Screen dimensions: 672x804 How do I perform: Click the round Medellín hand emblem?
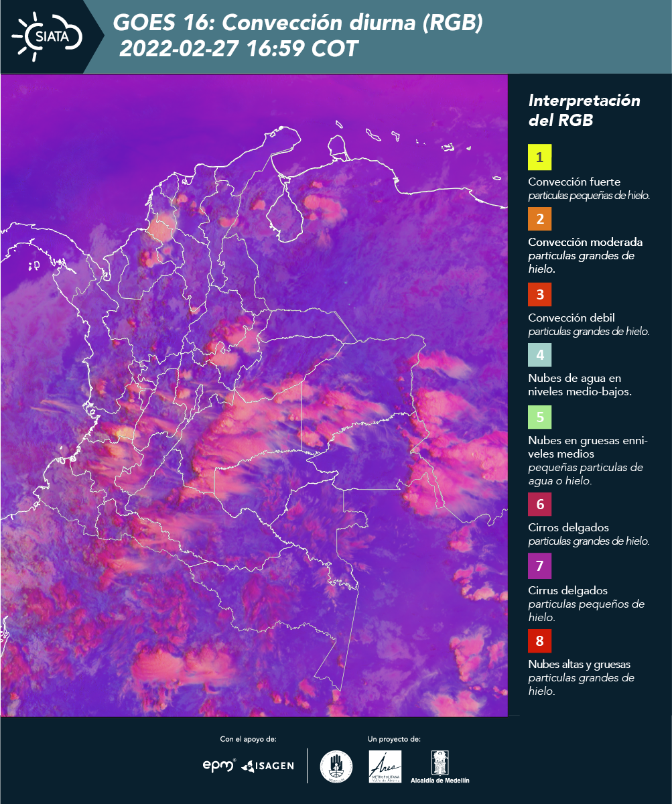[336, 766]
